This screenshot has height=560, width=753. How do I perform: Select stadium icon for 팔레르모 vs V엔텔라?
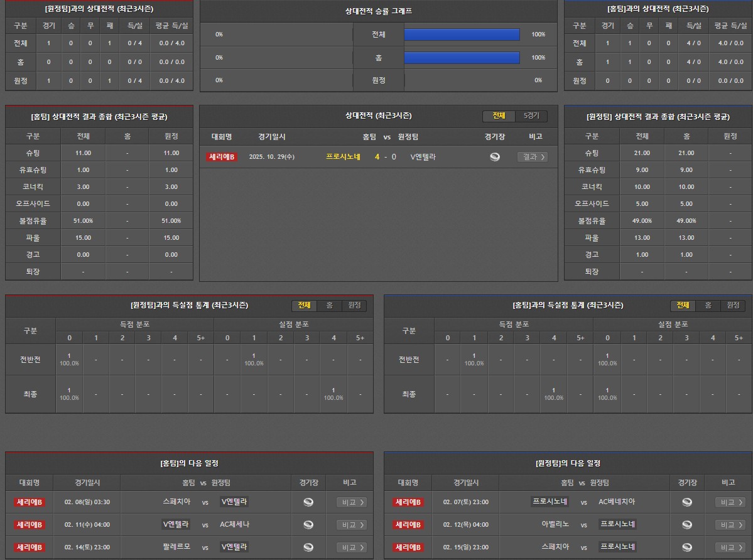coord(308,547)
